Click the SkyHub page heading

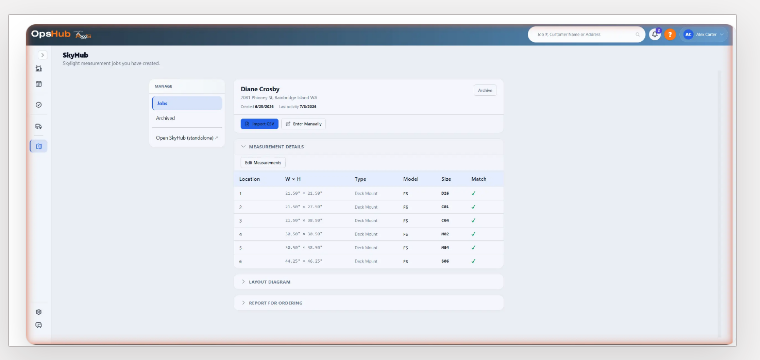tap(75, 55)
